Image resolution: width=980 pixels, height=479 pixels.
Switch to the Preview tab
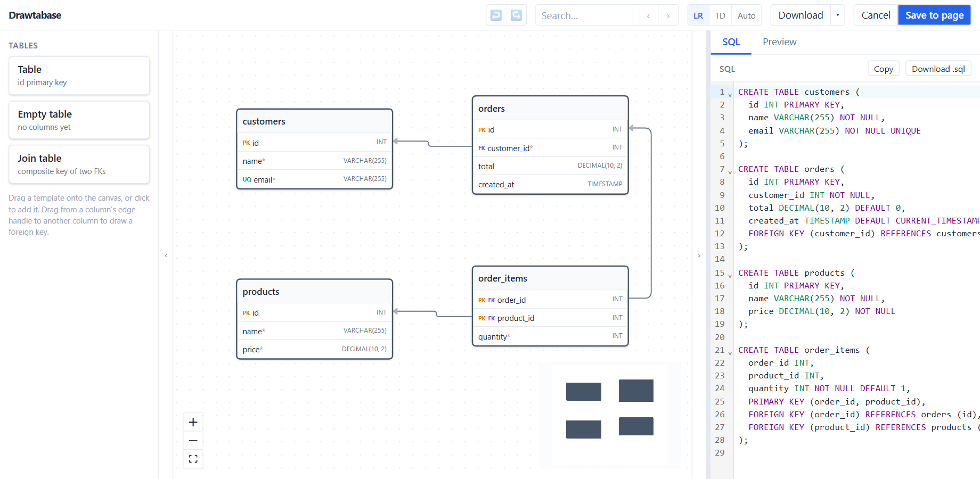[780, 42]
